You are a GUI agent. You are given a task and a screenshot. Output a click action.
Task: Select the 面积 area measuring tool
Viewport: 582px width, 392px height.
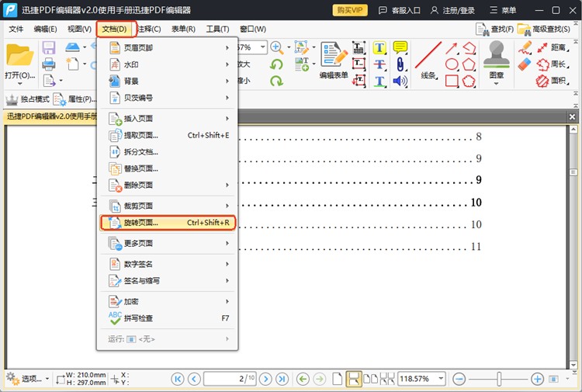553,81
